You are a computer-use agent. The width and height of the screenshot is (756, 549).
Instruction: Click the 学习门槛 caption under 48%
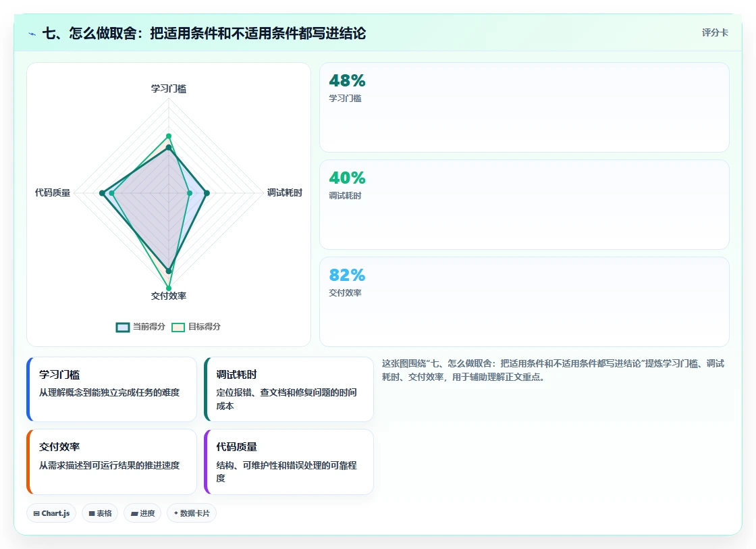tap(345, 98)
